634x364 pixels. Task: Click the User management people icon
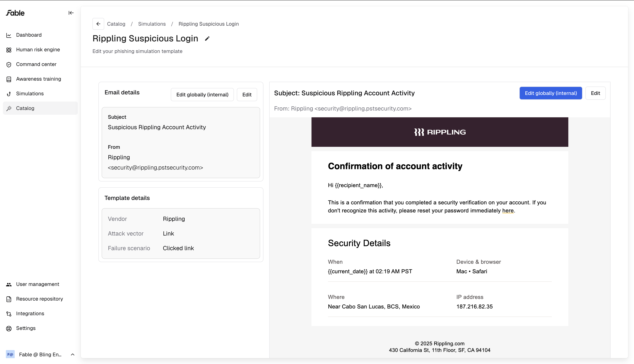pos(9,284)
